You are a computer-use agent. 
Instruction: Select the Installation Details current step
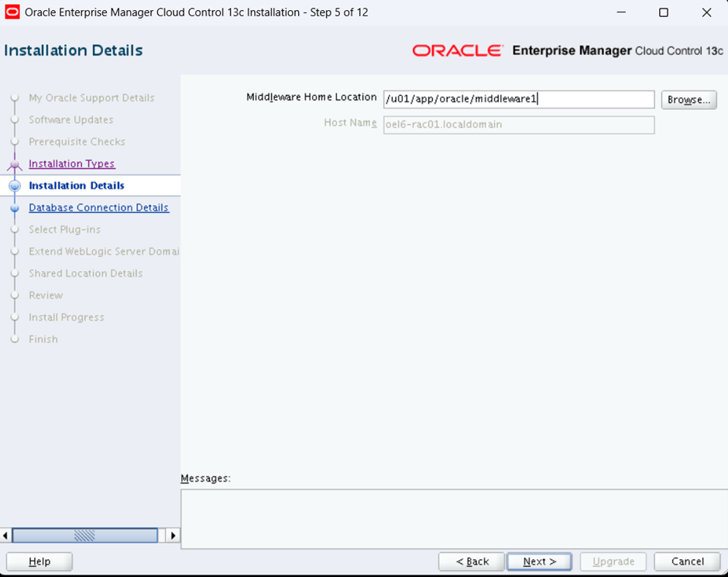pyautogui.click(x=76, y=186)
